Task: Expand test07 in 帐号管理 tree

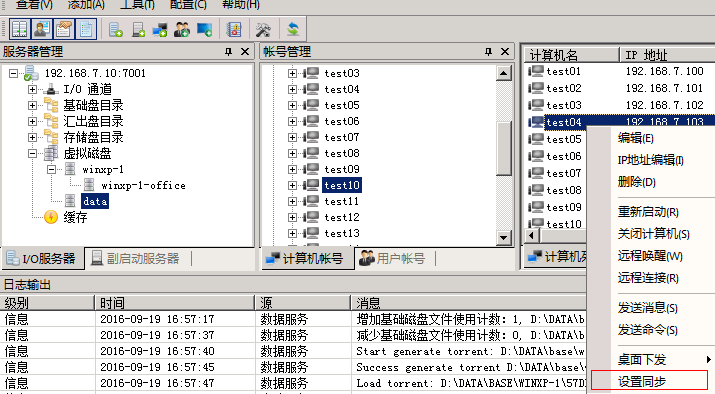Action: [x=292, y=137]
